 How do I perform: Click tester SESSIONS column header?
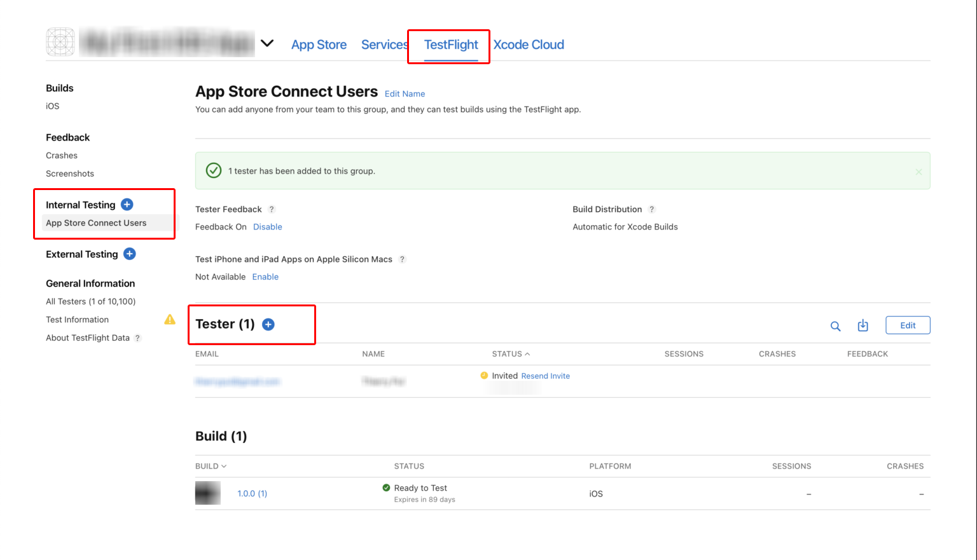click(x=684, y=354)
